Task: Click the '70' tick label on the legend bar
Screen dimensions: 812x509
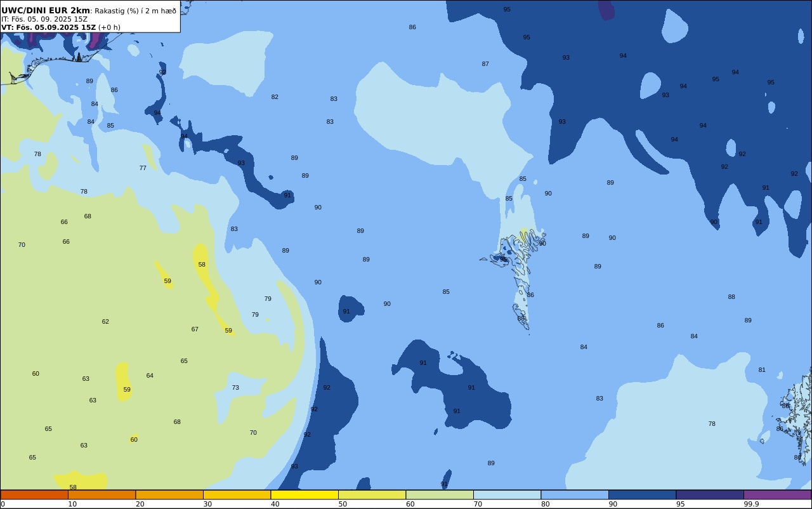Action: click(x=478, y=504)
